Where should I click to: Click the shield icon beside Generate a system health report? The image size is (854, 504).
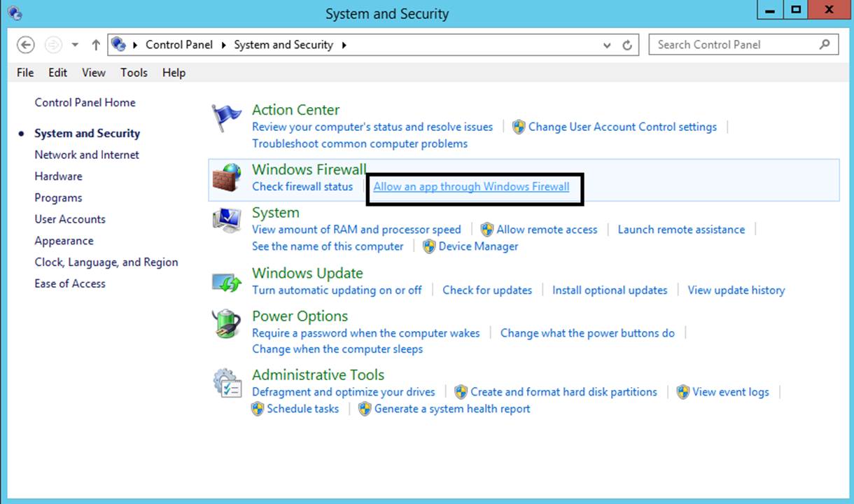(x=365, y=409)
